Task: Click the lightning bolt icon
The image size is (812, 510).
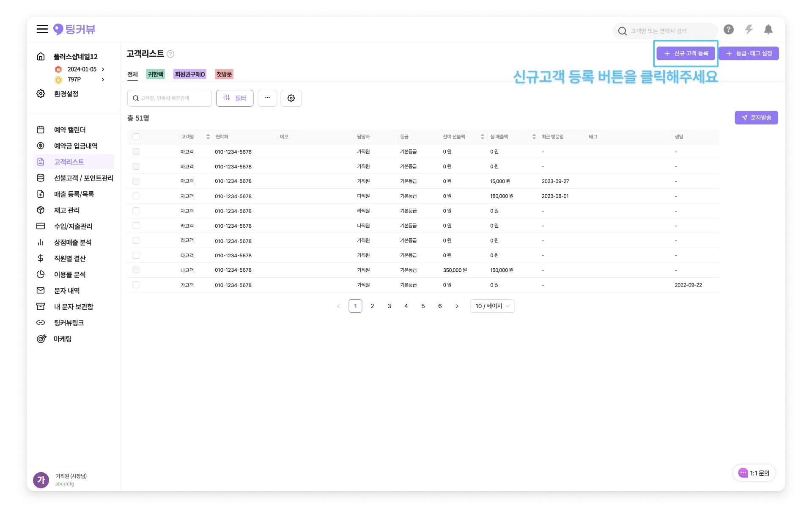Action: coord(749,30)
